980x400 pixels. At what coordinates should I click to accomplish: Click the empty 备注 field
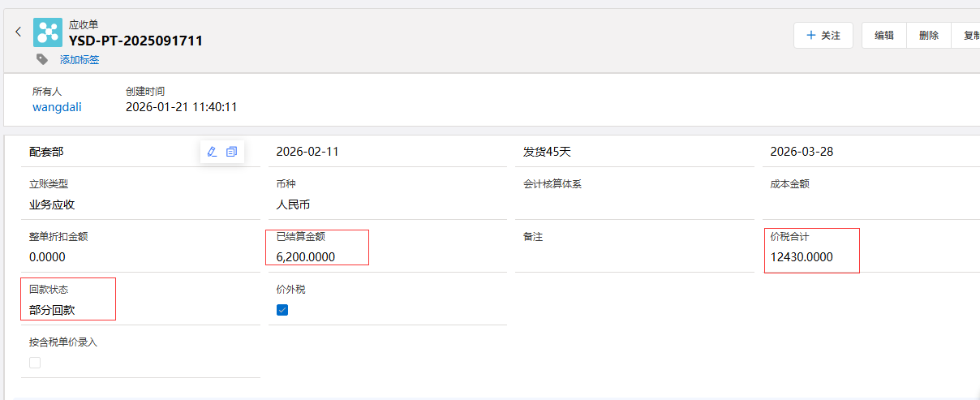[x=633, y=257]
